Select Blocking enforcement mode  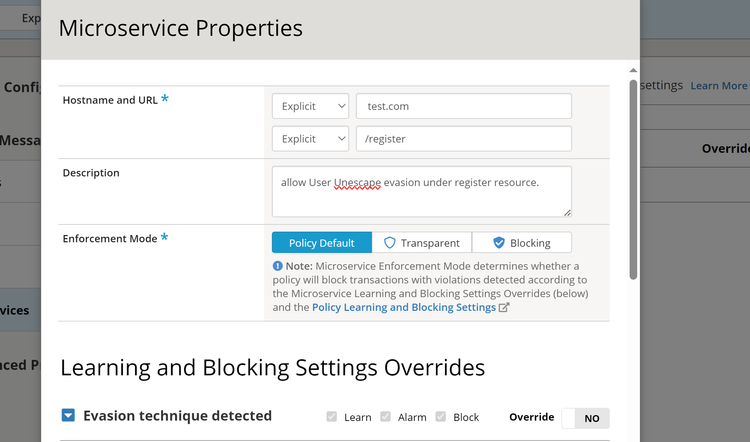click(521, 243)
